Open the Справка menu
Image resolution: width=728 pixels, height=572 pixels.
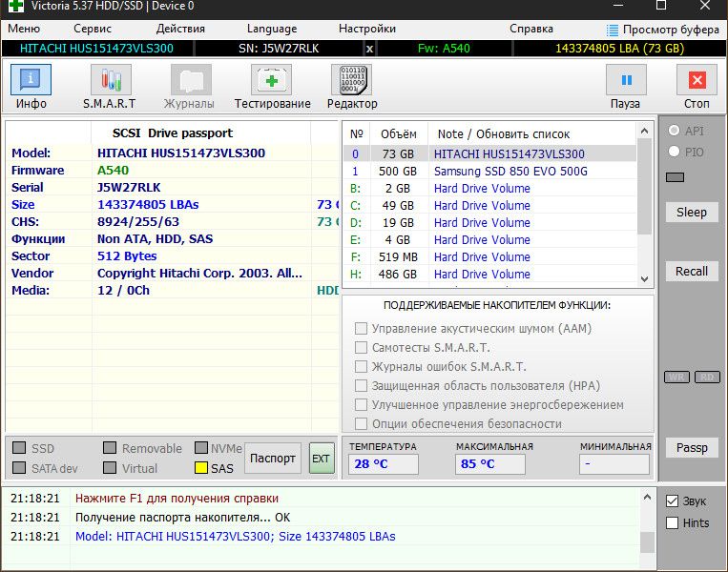(531, 29)
